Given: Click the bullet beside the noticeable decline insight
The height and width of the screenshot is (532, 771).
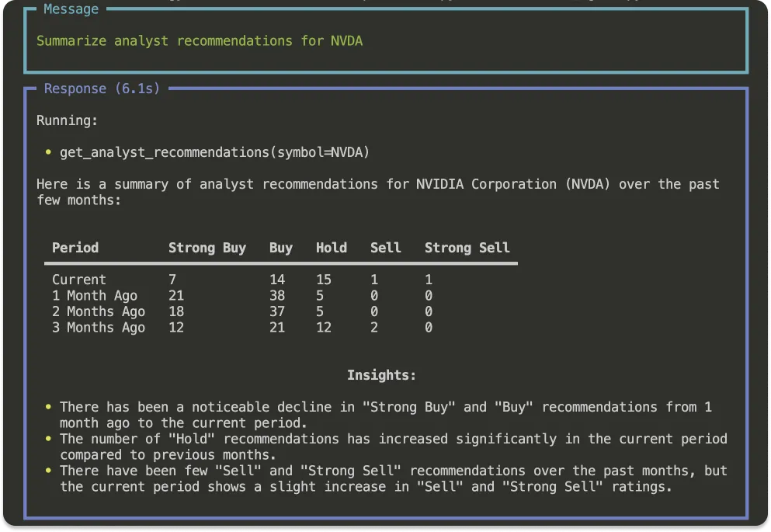Looking at the screenshot, I should (48, 407).
